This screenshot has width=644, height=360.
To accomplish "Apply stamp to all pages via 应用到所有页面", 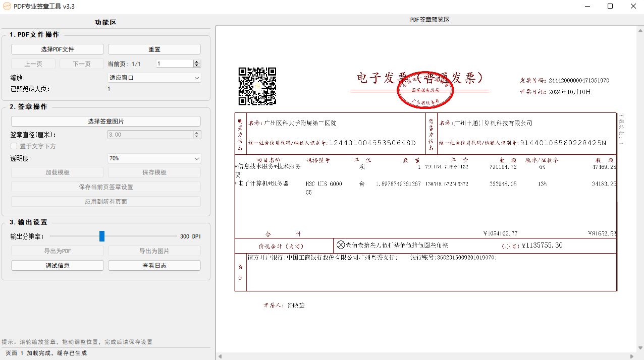I will click(x=105, y=201).
